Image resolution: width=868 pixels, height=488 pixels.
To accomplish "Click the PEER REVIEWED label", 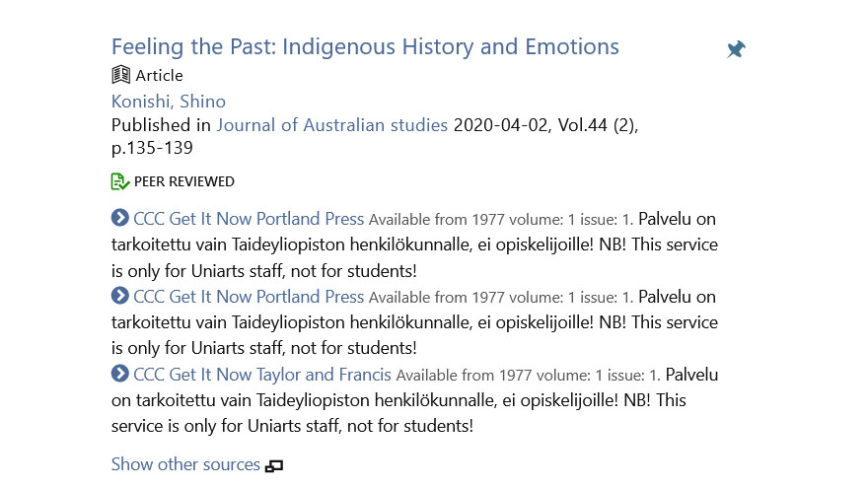I will (184, 181).
